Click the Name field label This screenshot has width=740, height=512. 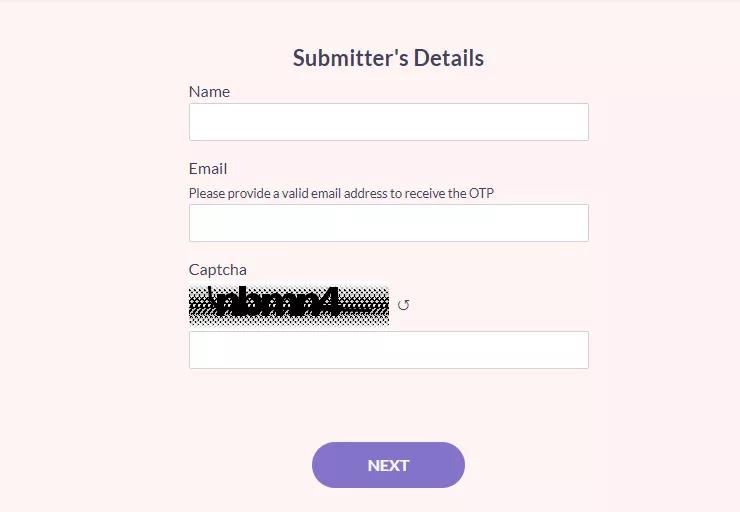pyautogui.click(x=209, y=91)
